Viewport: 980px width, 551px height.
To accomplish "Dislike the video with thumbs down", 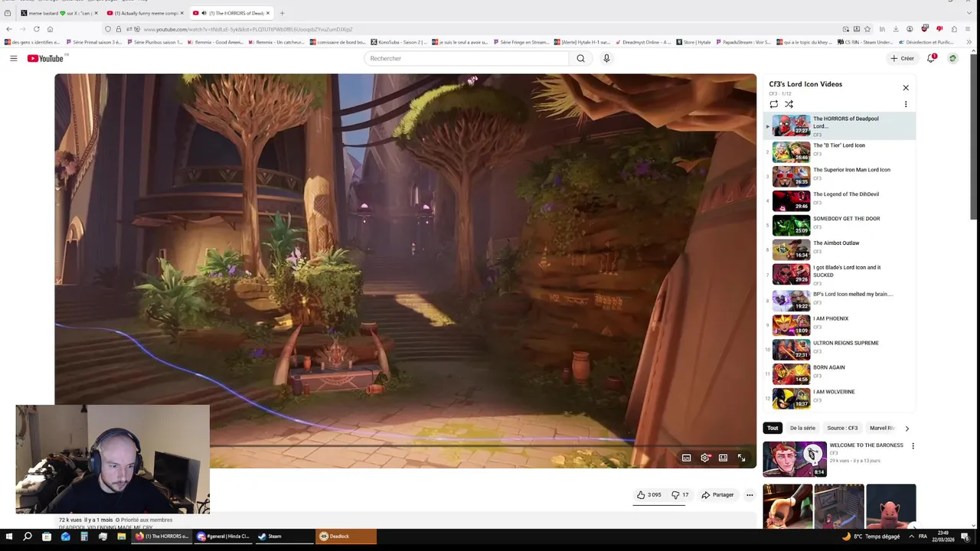I will 680,495.
